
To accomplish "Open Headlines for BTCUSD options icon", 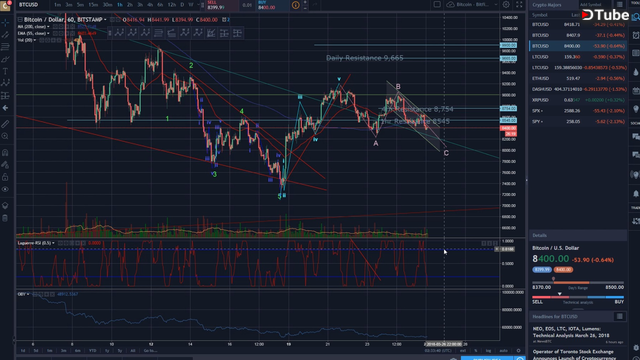I will click(x=620, y=316).
